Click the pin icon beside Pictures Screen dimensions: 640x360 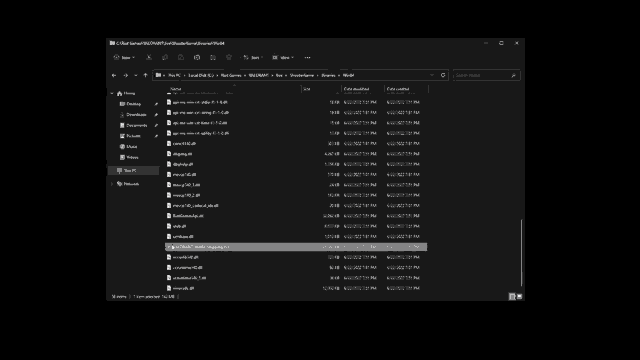[156, 136]
